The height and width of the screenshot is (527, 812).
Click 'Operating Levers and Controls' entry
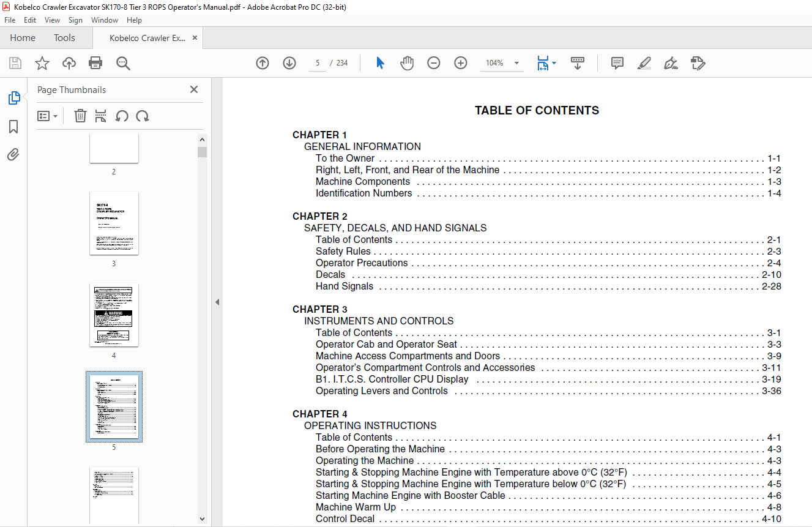pos(382,391)
